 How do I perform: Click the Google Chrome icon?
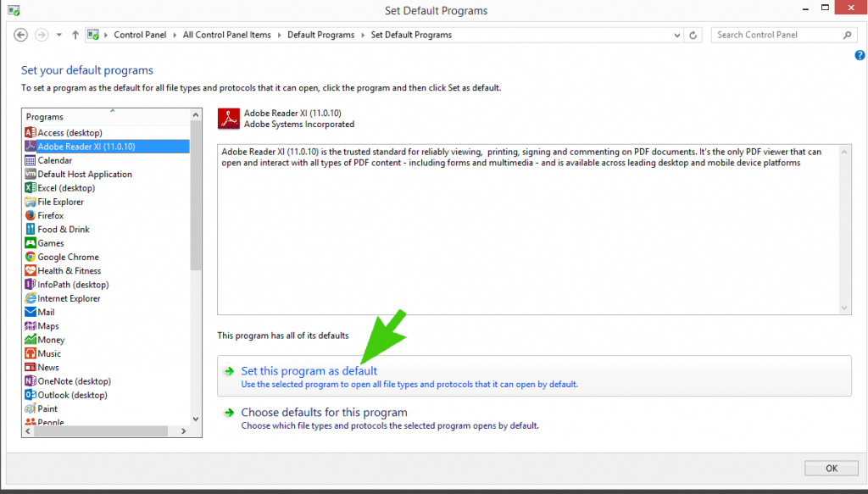(x=31, y=258)
